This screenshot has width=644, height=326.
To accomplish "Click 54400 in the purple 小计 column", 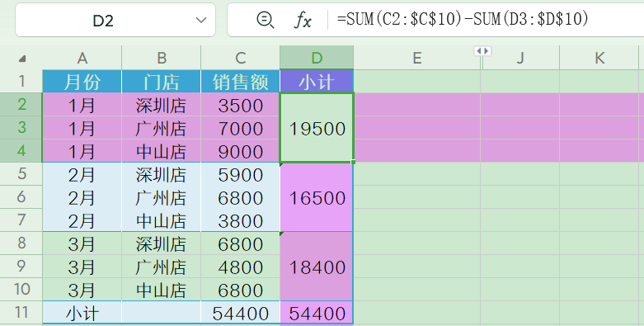I will click(x=317, y=313).
